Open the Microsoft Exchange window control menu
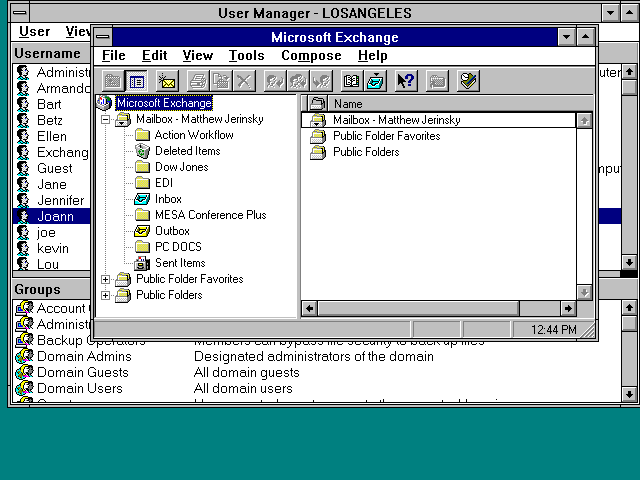The image size is (640, 480). (102, 37)
